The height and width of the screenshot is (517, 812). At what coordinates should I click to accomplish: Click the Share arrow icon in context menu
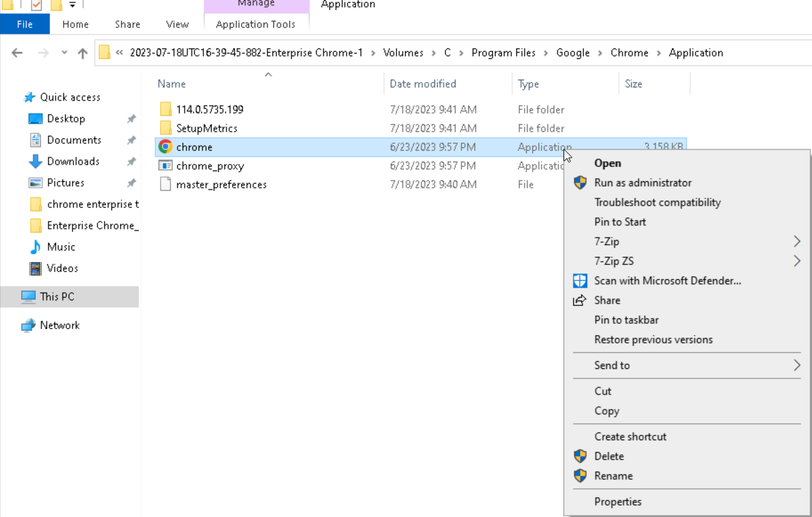click(580, 300)
